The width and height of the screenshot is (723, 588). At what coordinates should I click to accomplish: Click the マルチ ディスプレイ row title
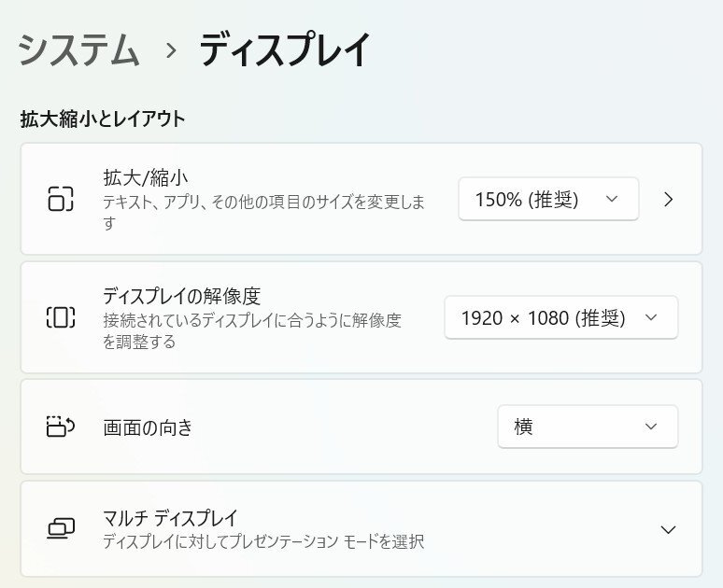point(170,517)
